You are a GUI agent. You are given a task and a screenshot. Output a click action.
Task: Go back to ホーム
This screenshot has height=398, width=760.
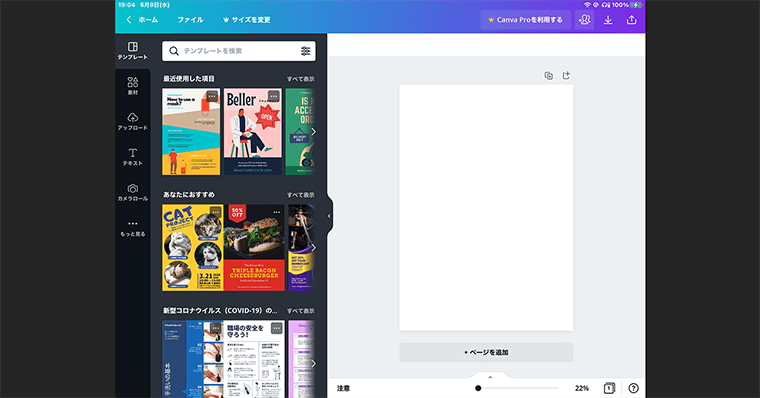point(142,20)
